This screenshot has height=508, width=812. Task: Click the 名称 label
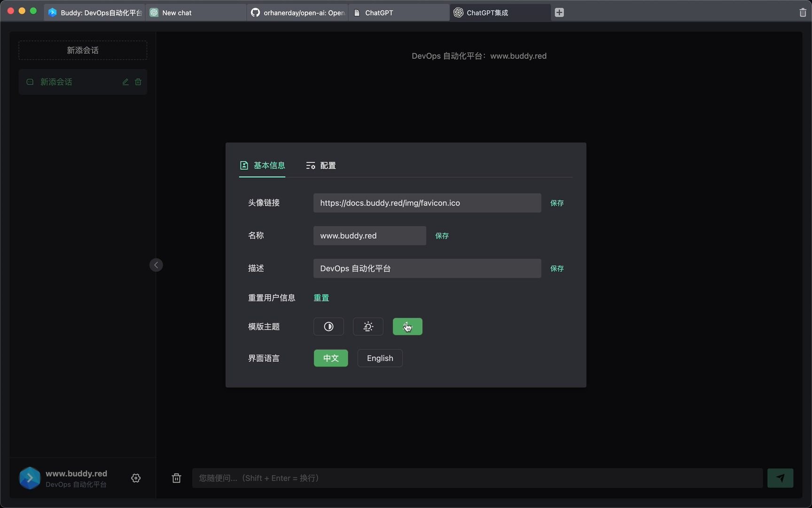256,236
